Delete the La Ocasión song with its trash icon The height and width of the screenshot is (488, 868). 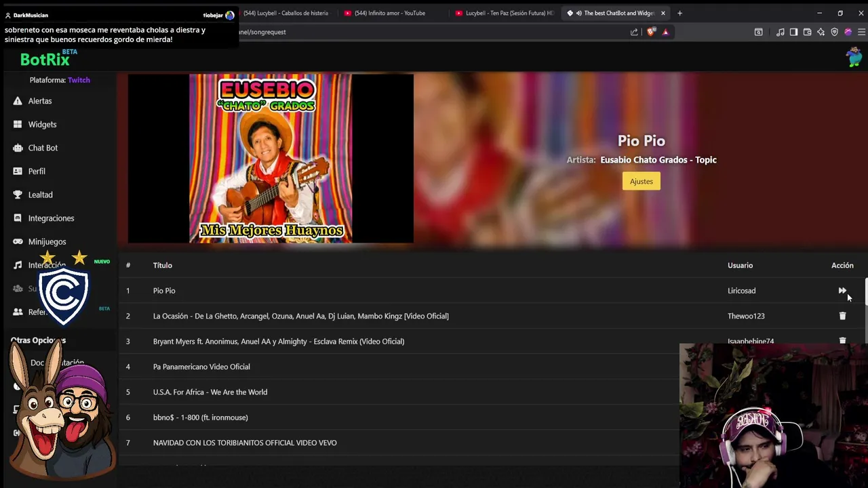842,316
